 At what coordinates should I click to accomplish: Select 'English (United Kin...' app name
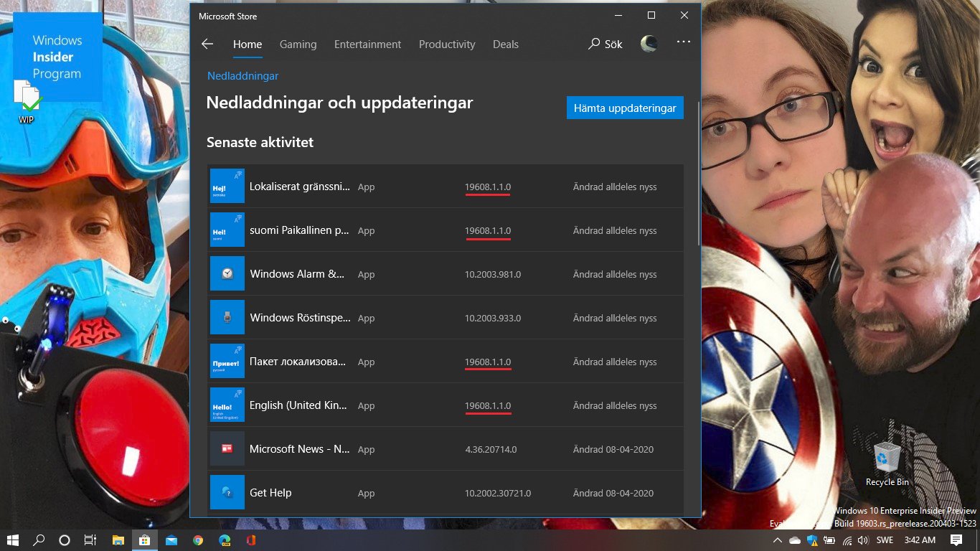point(298,405)
